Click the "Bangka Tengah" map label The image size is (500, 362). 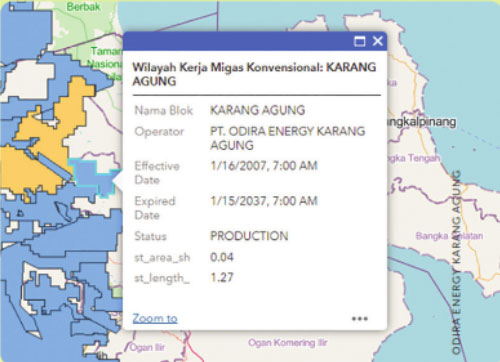(x=414, y=158)
